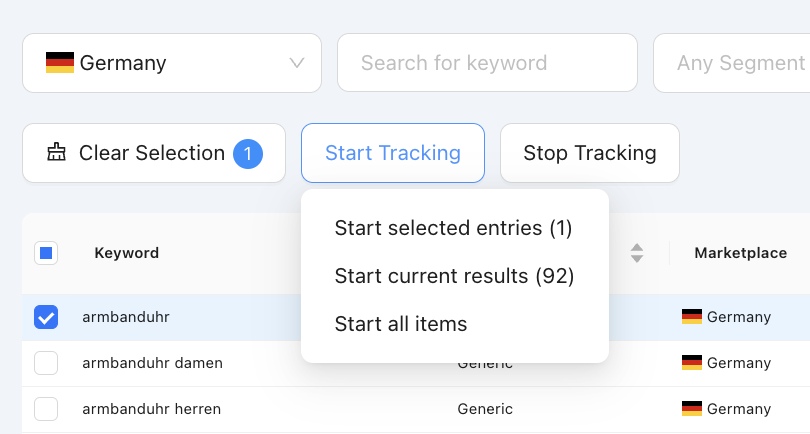Click the Clear Selection button
The width and height of the screenshot is (810, 434).
click(x=154, y=153)
